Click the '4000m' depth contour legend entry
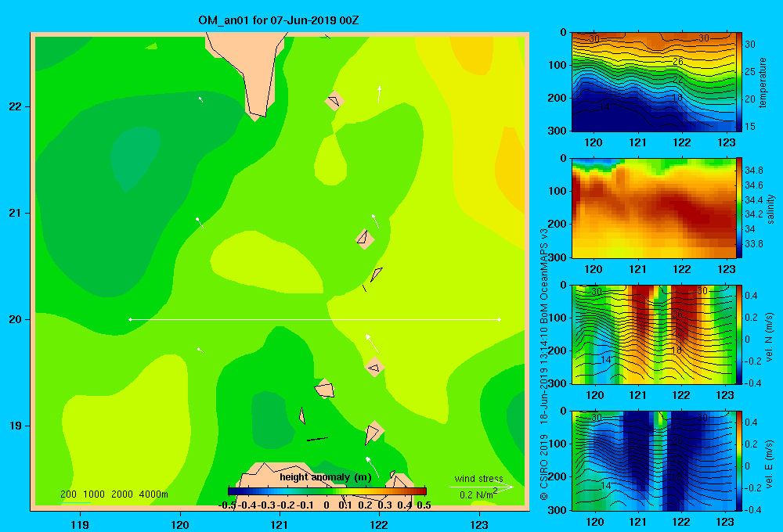 click(x=153, y=494)
